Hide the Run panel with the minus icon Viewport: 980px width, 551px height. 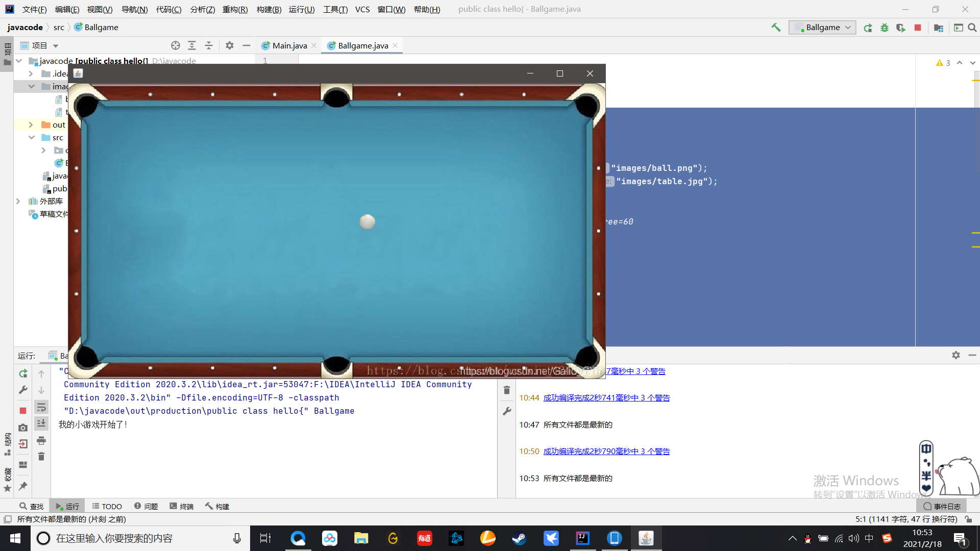pos(972,355)
